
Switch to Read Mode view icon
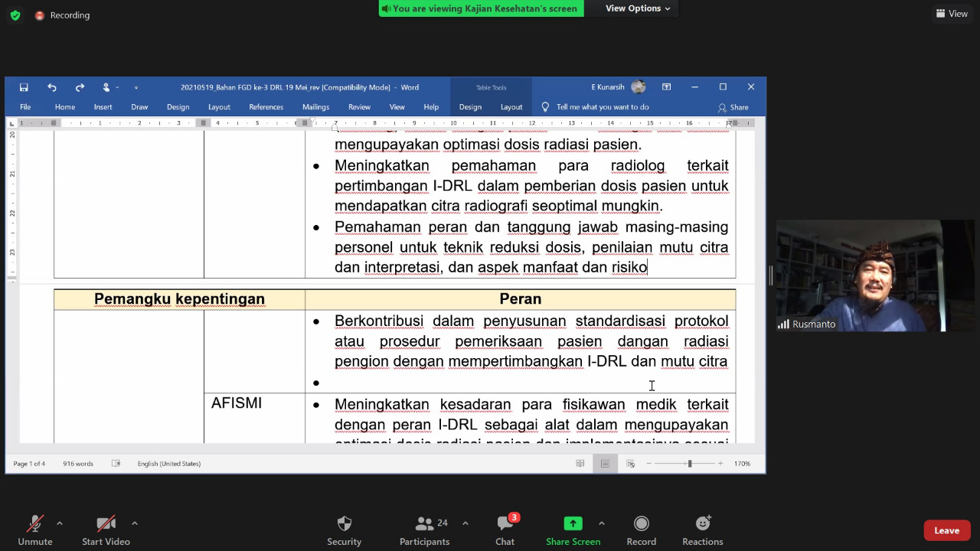580,464
